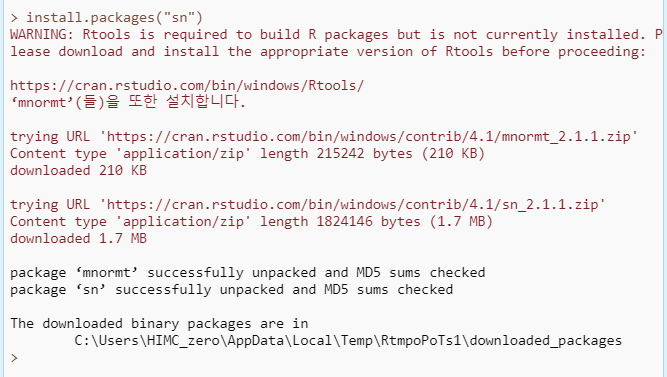Click the WARNING word in first message
This screenshot has height=377, width=667.
(38, 34)
